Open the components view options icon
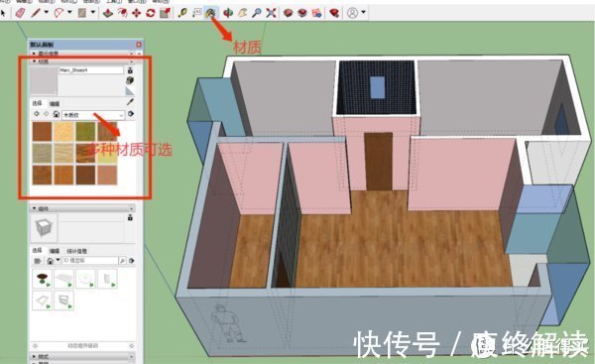595x364 pixels. coord(38,261)
